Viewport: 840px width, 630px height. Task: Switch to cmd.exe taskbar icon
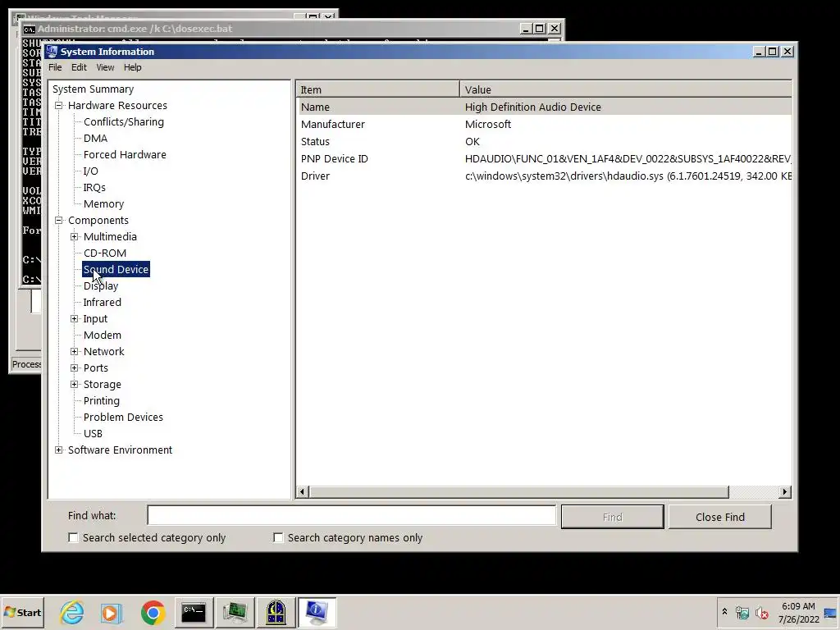[x=194, y=612]
